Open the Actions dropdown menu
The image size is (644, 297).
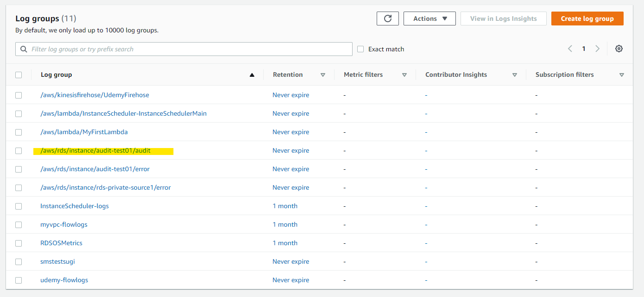[429, 19]
